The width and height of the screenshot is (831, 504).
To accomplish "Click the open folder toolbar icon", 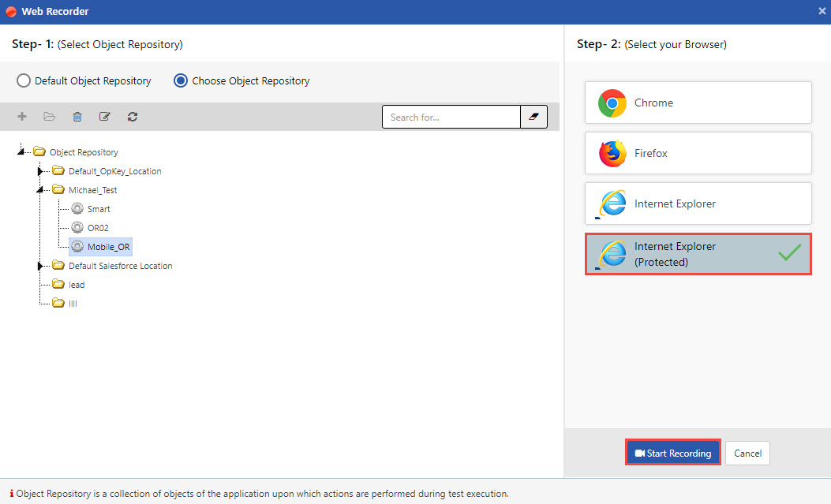I will tap(50, 117).
